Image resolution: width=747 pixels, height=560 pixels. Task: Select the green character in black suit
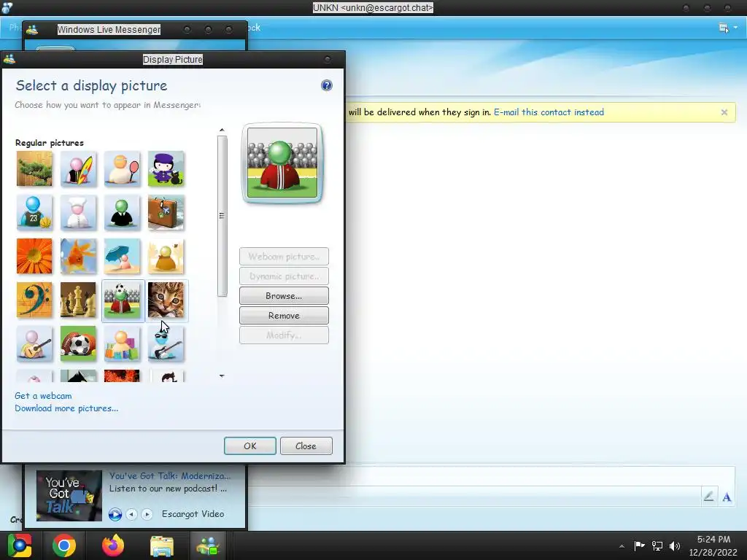coord(122,212)
